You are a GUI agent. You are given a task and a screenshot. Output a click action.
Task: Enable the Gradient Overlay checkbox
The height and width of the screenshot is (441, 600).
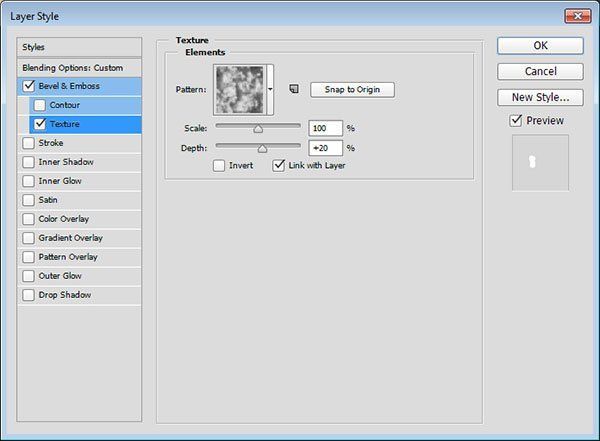pyautogui.click(x=29, y=238)
